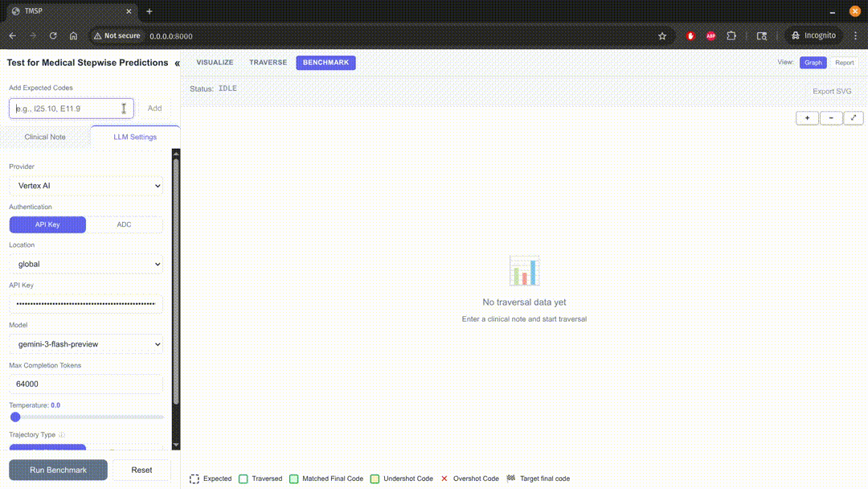Click the Expected legend item

[211, 479]
